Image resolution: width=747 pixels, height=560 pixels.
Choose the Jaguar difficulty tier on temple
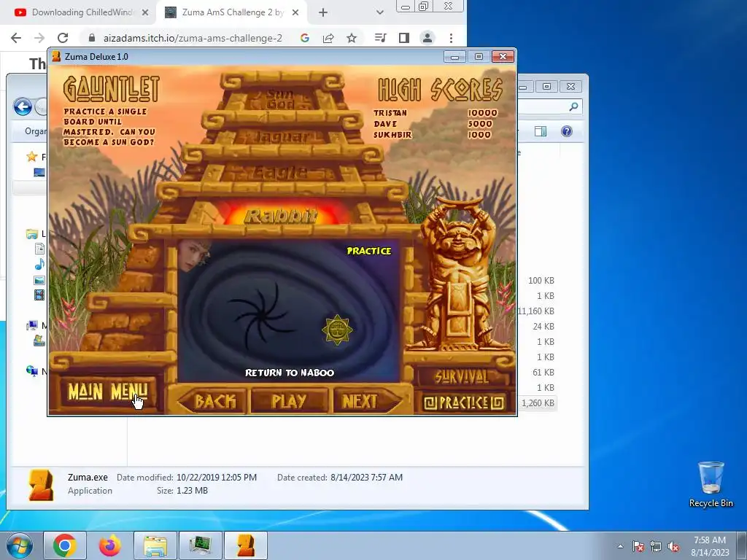[x=281, y=136]
